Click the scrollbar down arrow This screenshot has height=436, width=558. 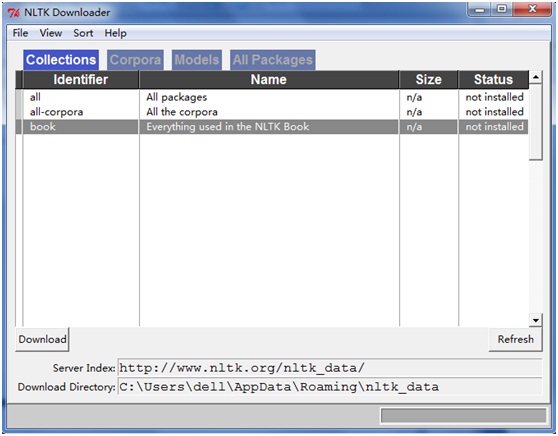536,320
